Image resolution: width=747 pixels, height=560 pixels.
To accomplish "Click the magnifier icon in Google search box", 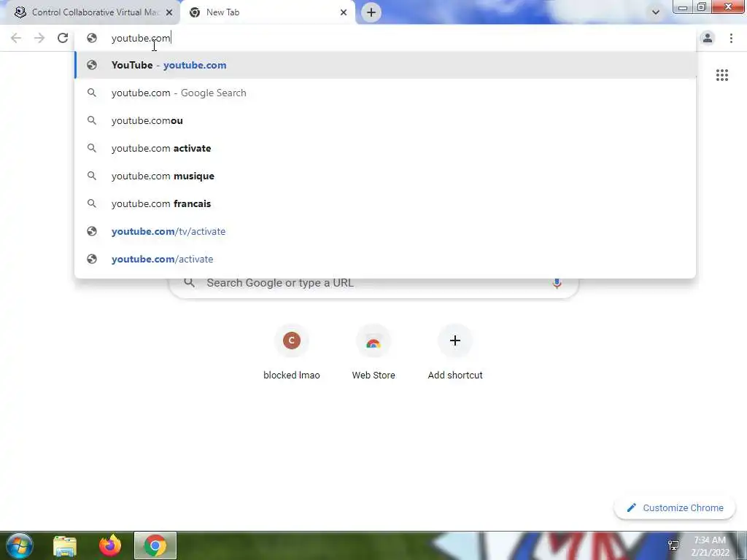I will point(189,283).
